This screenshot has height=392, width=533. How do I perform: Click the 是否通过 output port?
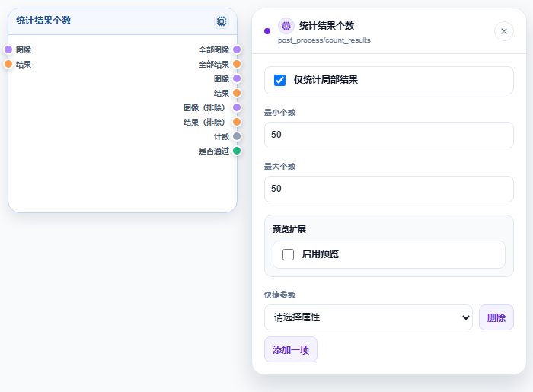click(237, 151)
